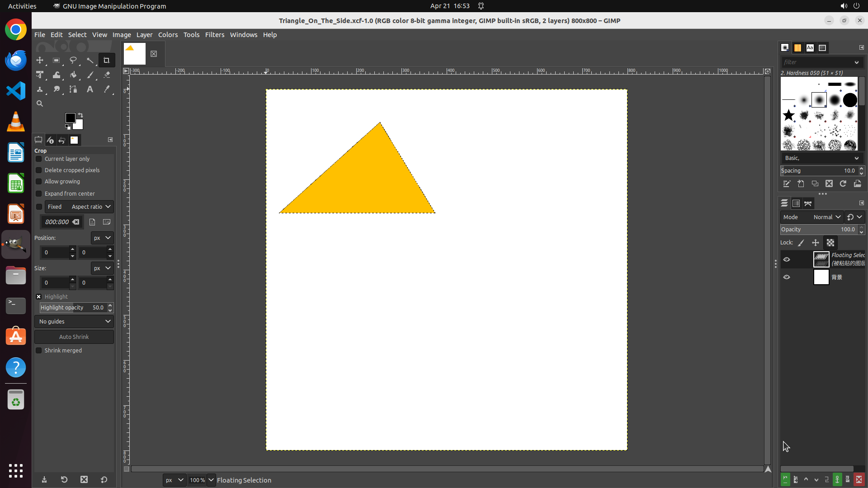Select the Color Picker eyedropper tool

(107, 89)
